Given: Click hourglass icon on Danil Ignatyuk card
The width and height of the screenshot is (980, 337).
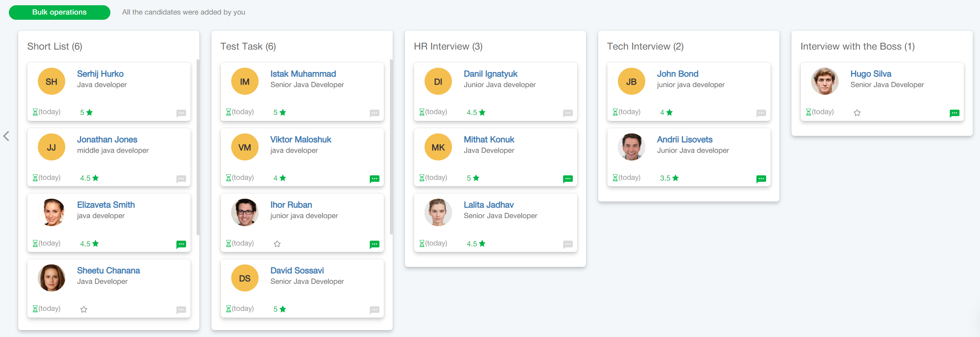Looking at the screenshot, I should [422, 112].
